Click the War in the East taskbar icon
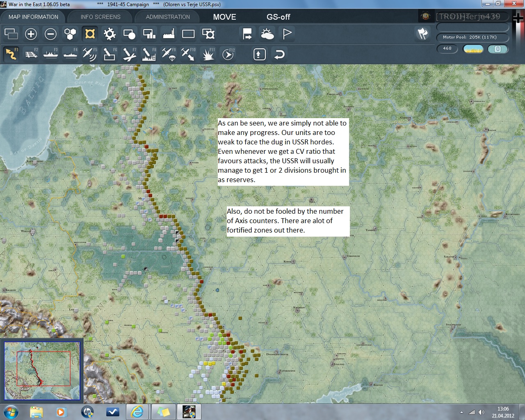Image resolution: width=525 pixels, height=420 pixels. (x=189, y=412)
